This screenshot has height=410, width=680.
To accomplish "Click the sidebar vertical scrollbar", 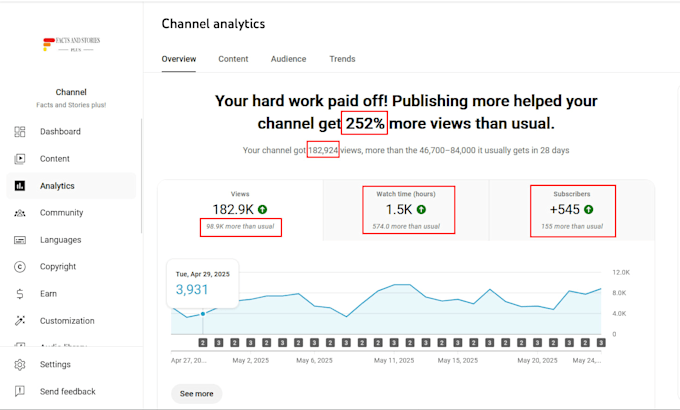I will [x=141, y=176].
